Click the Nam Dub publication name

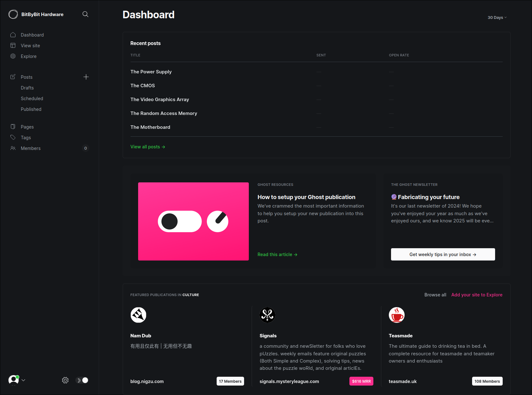click(x=141, y=336)
